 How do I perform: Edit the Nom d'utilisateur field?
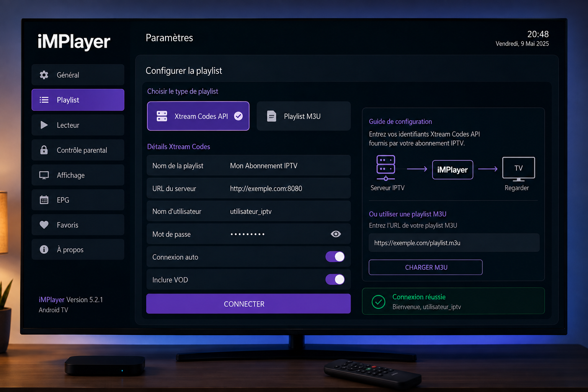tap(248, 211)
